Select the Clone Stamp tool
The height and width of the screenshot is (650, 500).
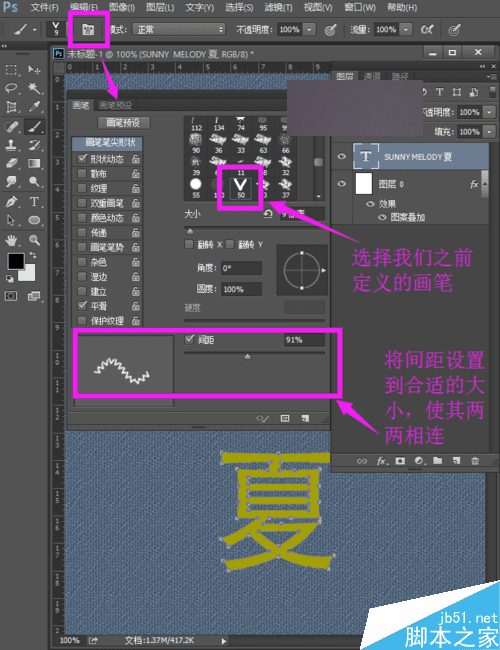click(x=11, y=145)
